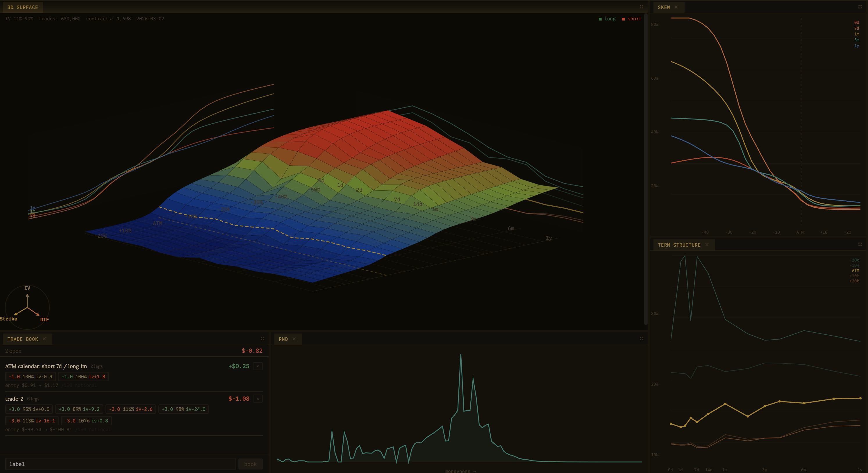Remove trade-2 from the book
This screenshot has height=473, width=868.
pyautogui.click(x=258, y=399)
